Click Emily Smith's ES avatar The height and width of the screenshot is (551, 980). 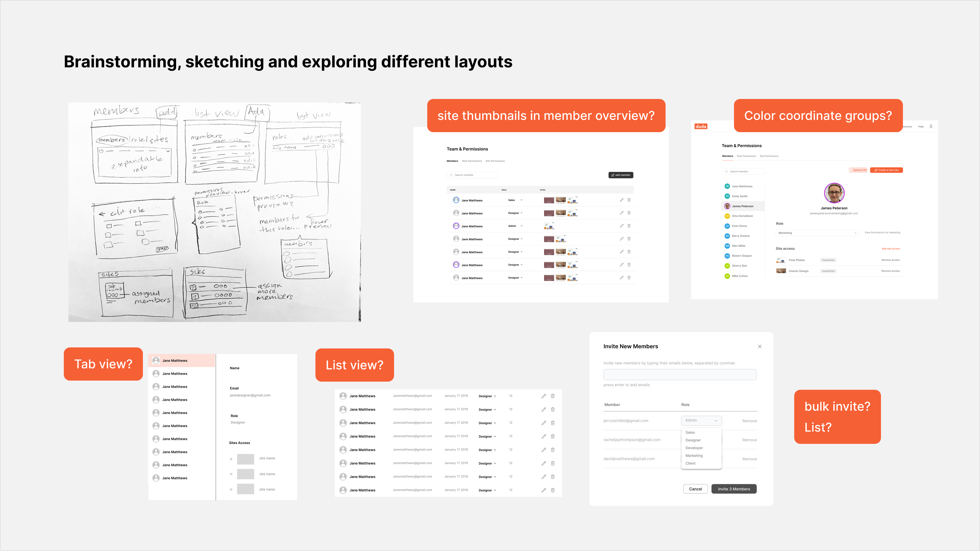tap(727, 196)
